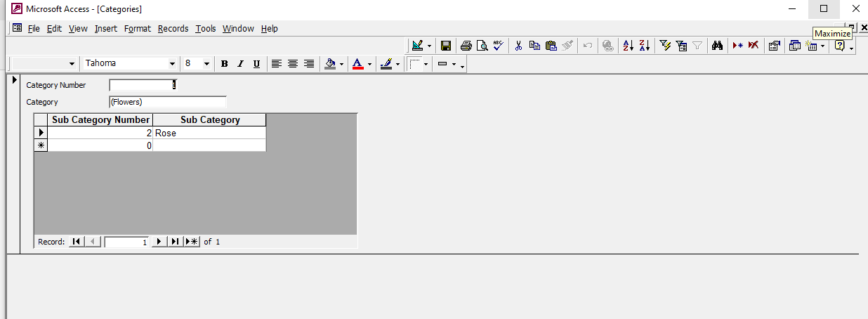This screenshot has height=319, width=868.
Task: Apply the Line/Border Color pen
Action: click(x=386, y=63)
